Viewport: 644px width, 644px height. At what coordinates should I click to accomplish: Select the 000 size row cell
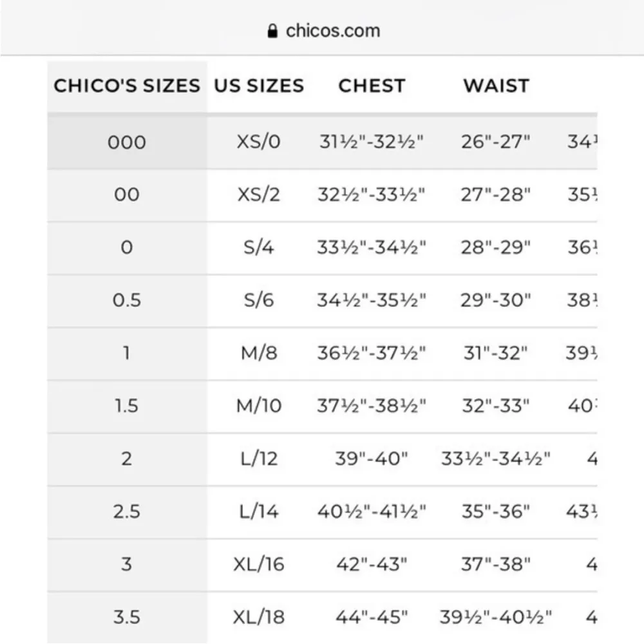[x=127, y=142]
